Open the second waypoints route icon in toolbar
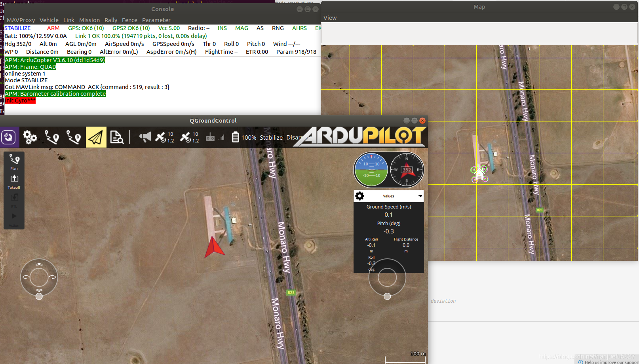Image resolution: width=639 pixels, height=364 pixels. [x=74, y=137]
